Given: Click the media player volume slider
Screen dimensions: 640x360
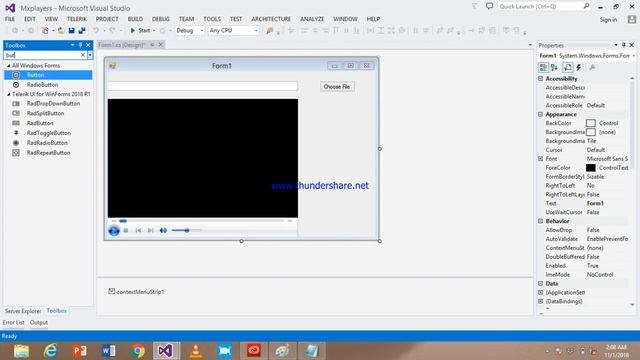Looking at the screenshot, I should [x=187, y=231].
